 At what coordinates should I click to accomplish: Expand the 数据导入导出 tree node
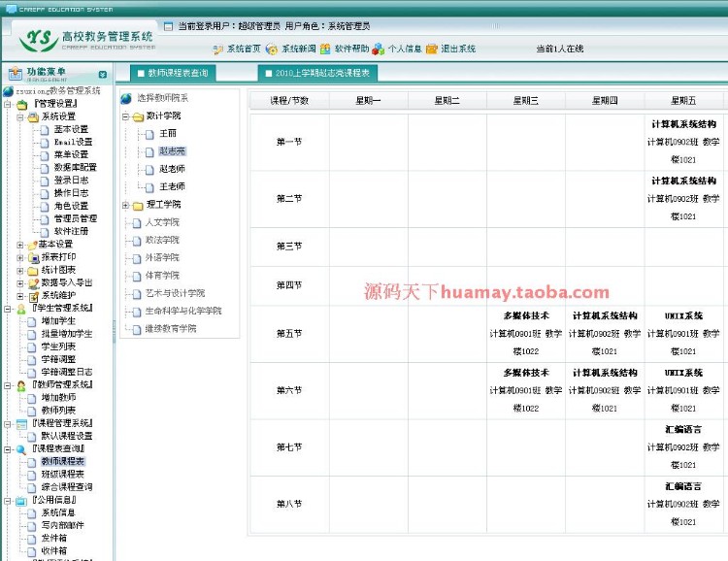(x=20, y=282)
